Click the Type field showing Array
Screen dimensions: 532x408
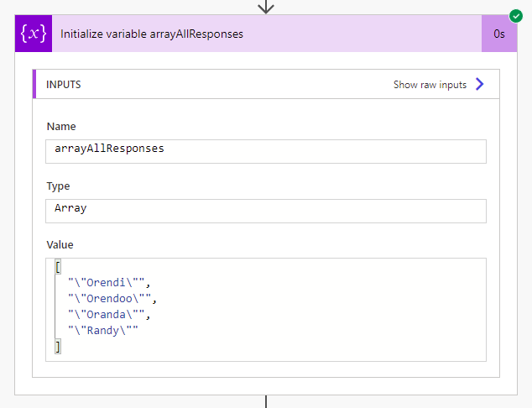266,210
